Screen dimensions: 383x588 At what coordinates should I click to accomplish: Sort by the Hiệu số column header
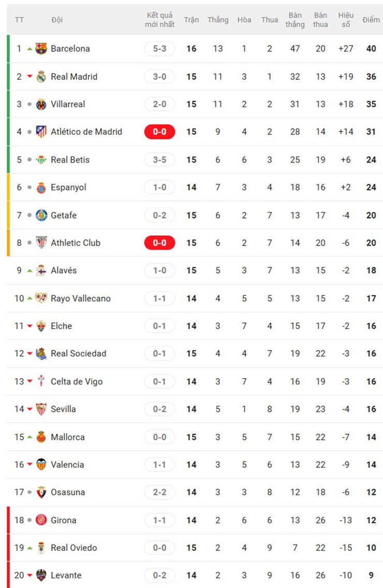click(346, 20)
